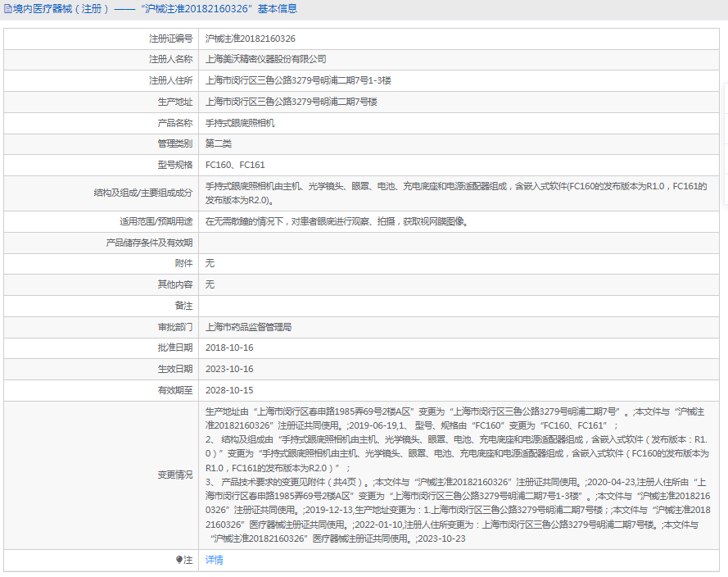Click the document icon before the page title
The width and height of the screenshot is (728, 577).
pos(8,9)
